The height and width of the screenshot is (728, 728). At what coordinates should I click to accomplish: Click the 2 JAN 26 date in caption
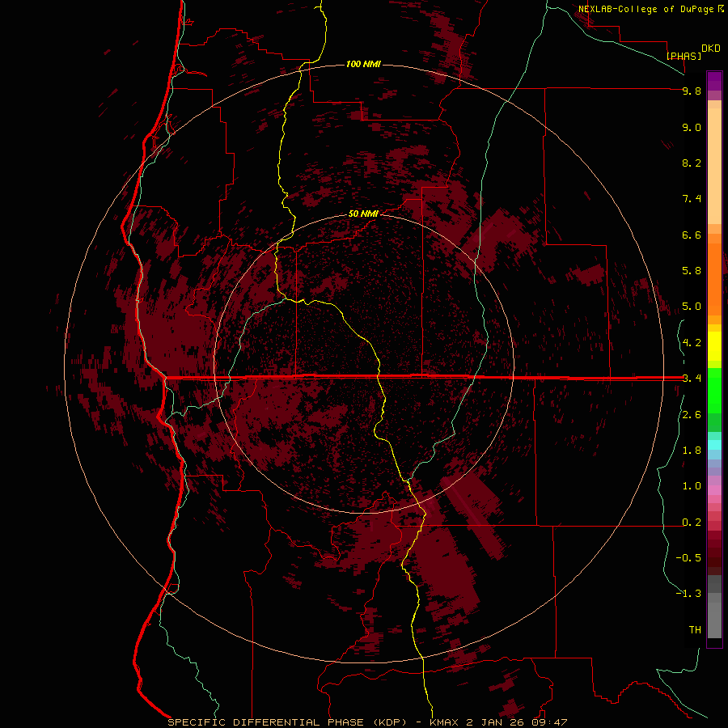click(x=495, y=722)
